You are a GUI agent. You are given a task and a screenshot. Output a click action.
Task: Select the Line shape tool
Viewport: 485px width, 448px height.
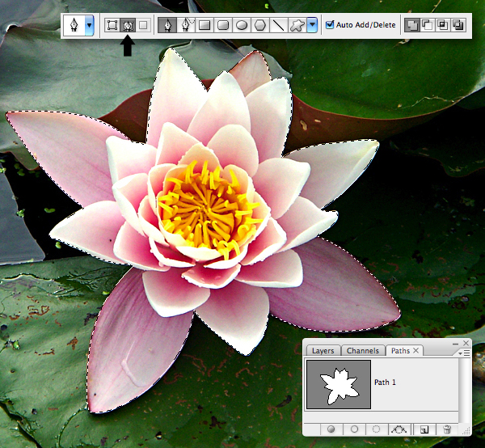tap(279, 25)
